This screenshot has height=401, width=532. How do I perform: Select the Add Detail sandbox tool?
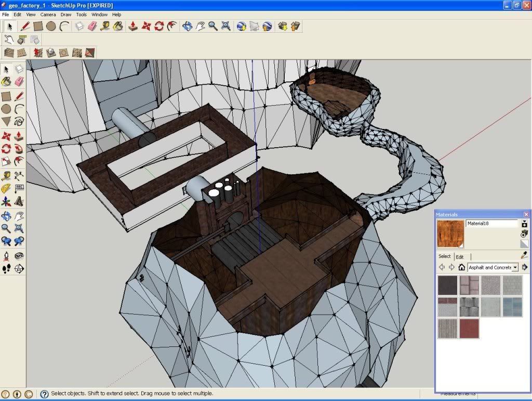pyautogui.click(x=77, y=53)
